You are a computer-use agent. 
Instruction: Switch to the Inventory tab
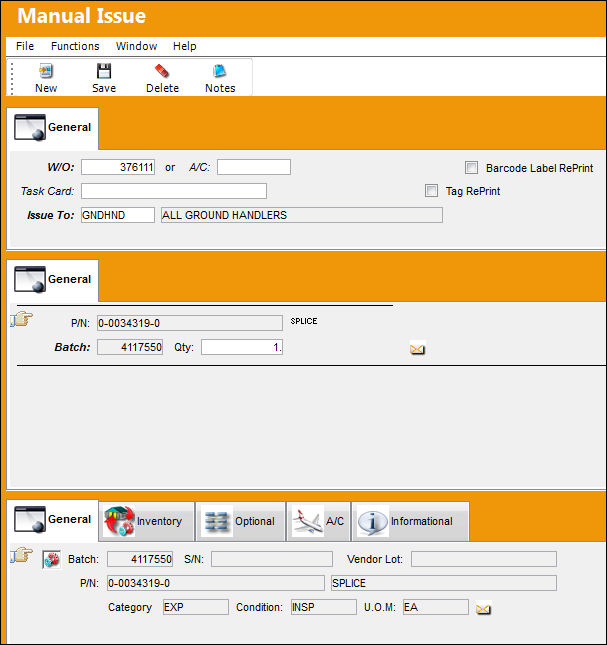point(146,521)
